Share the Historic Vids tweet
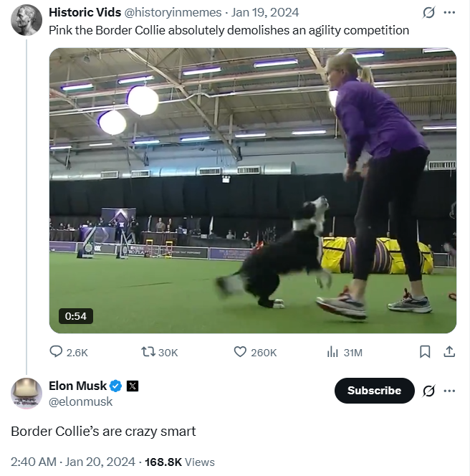 coord(449,352)
